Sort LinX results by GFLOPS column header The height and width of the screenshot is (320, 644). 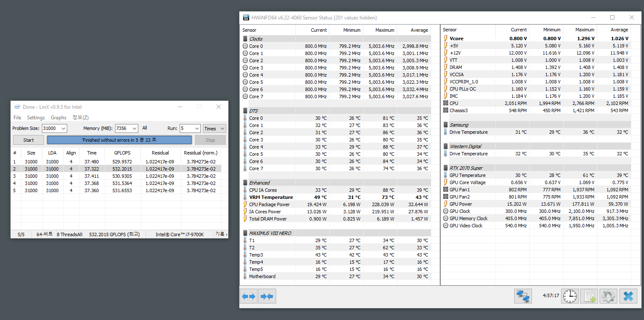point(123,153)
